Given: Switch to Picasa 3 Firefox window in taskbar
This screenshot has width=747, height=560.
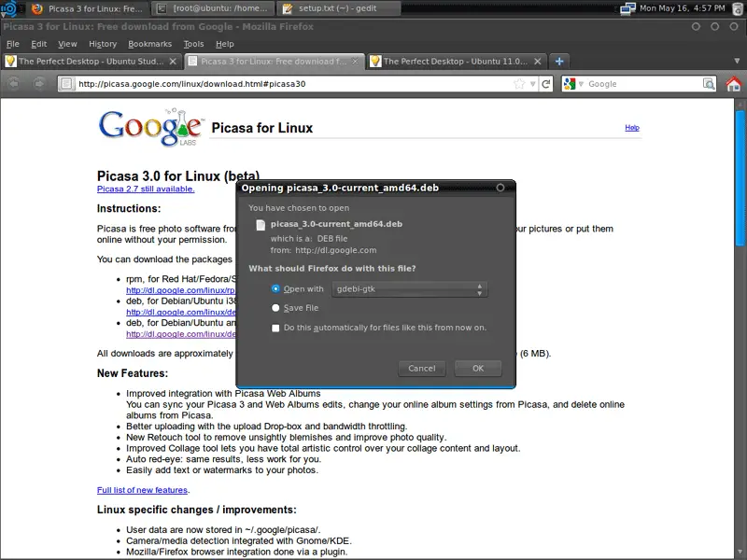Looking at the screenshot, I should tap(88, 8).
